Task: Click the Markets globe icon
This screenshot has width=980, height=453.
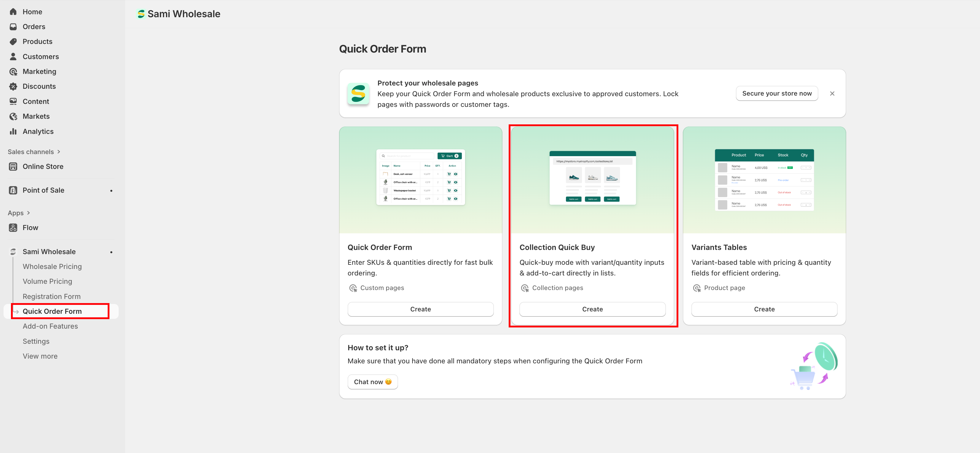Action: click(13, 116)
